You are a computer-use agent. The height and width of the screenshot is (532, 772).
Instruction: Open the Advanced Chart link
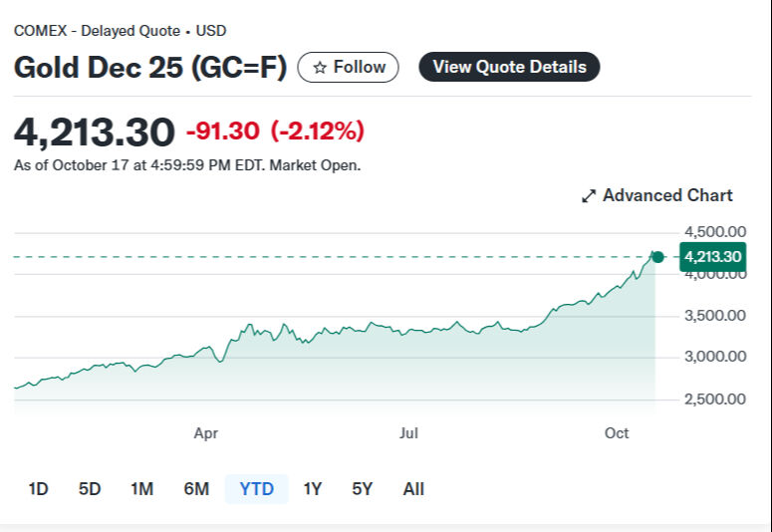coord(666,196)
